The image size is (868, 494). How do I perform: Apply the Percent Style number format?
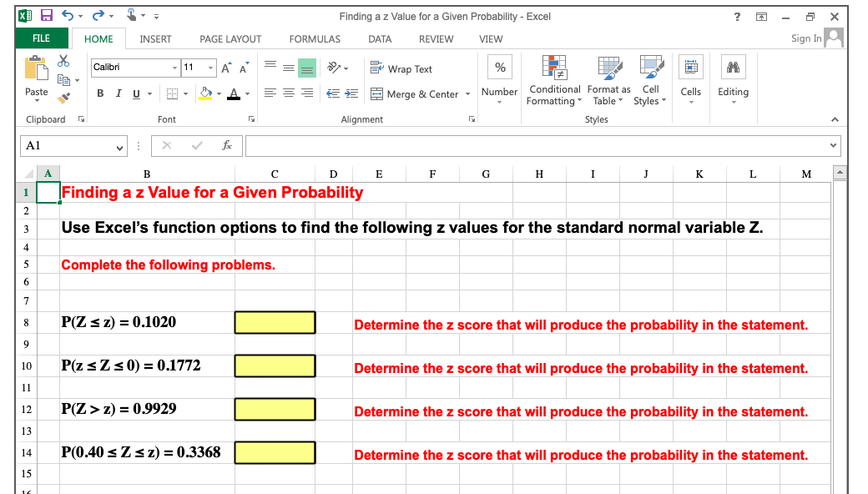[499, 66]
